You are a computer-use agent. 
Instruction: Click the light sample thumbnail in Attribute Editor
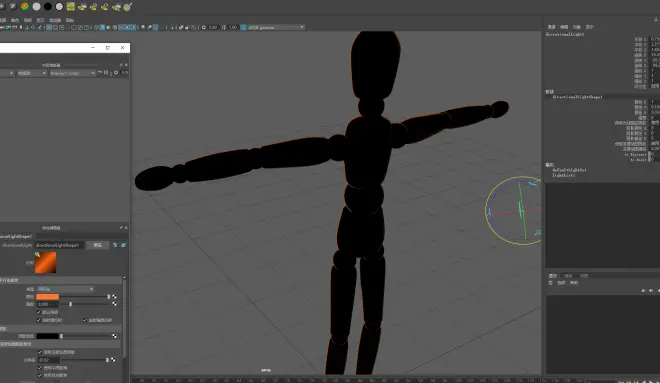click(x=45, y=263)
